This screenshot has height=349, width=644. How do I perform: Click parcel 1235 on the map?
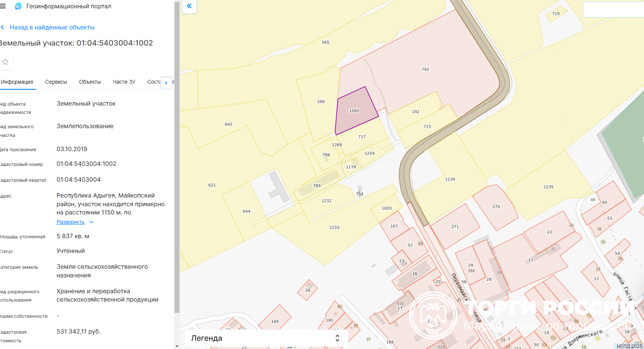click(548, 187)
